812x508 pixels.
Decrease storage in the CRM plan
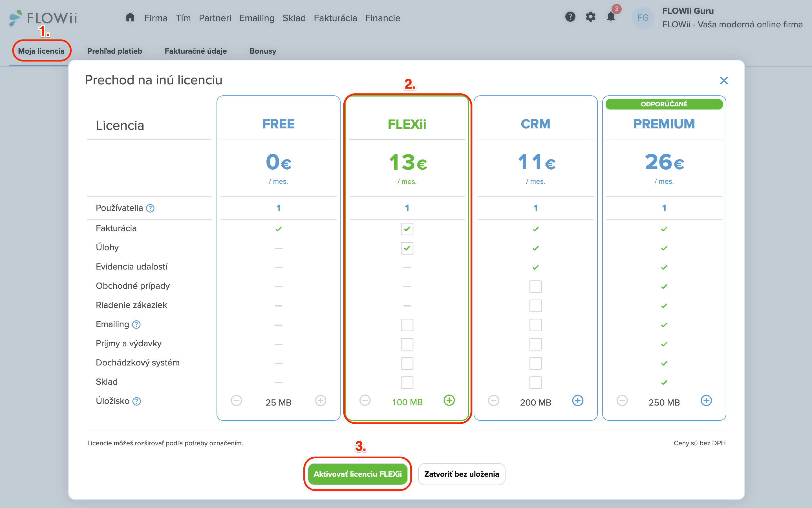click(x=493, y=400)
